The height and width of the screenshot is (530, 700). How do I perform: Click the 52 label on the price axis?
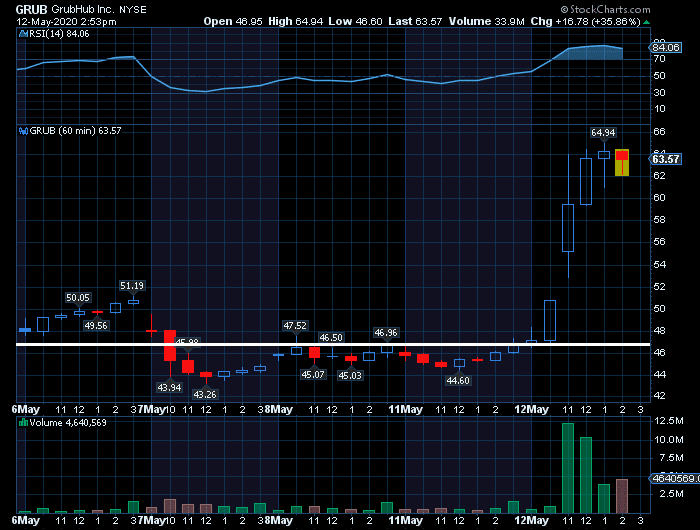pyautogui.click(x=660, y=286)
